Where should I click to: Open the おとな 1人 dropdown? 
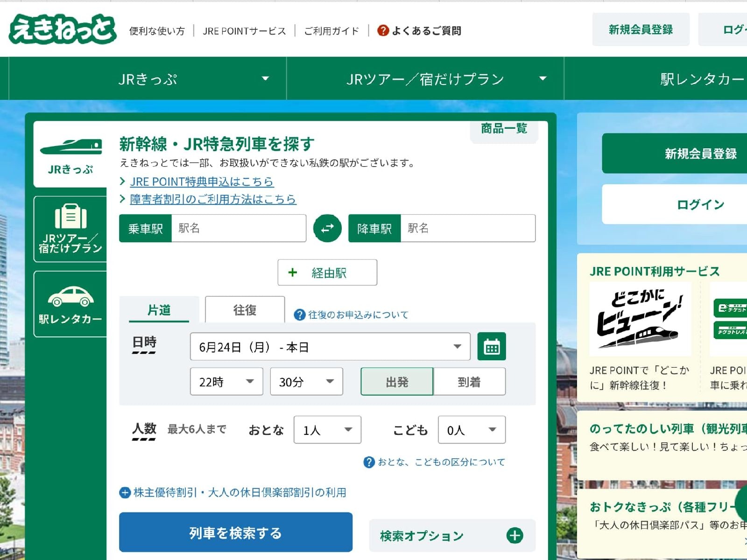tap(327, 430)
